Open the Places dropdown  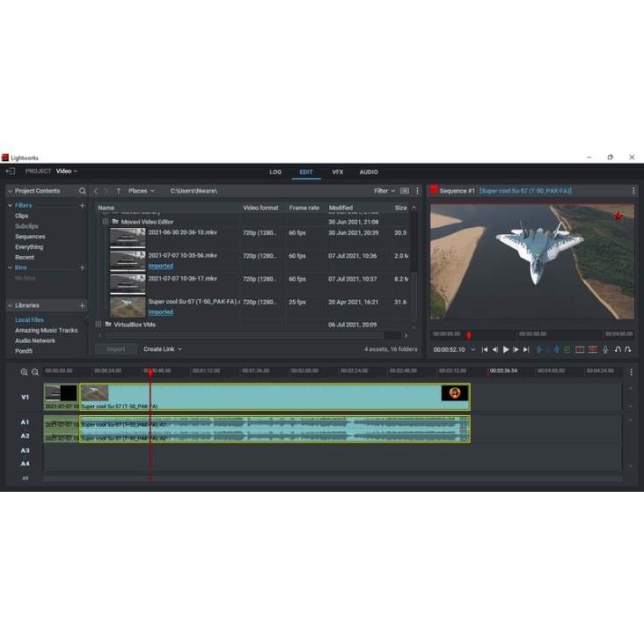[x=141, y=191]
